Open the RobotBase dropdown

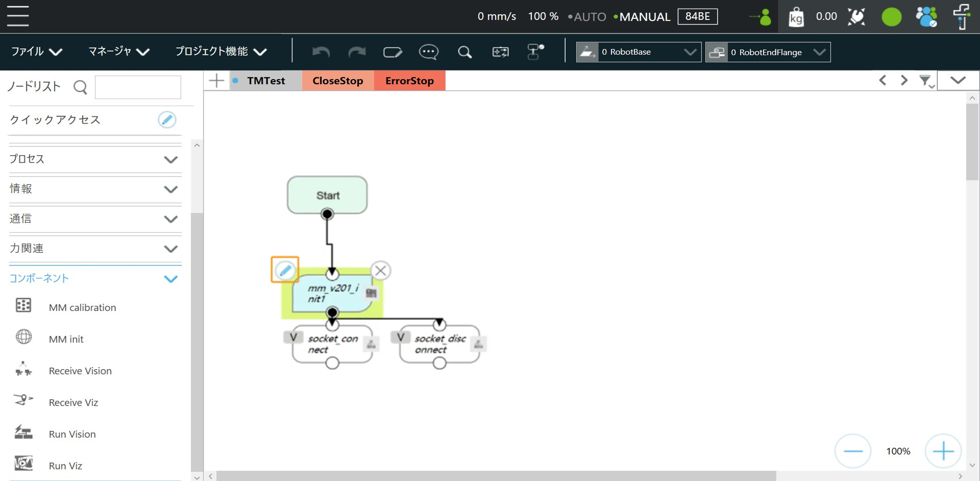coord(639,52)
